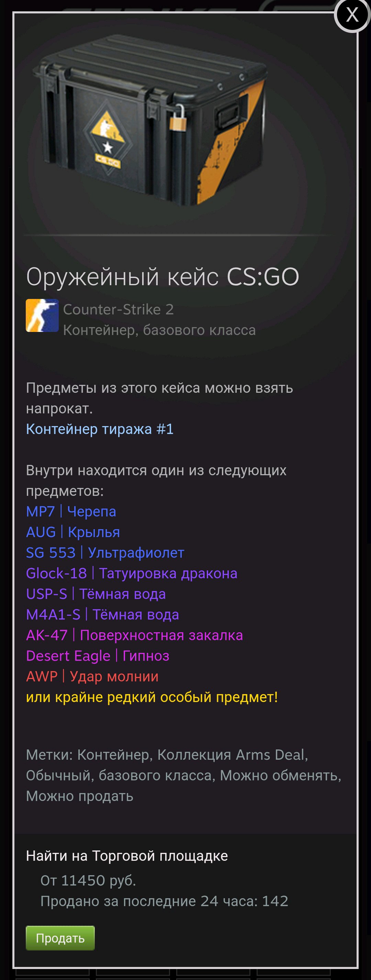The image size is (371, 980).
Task: Click the От 11450 руб. price line
Action: (x=88, y=880)
